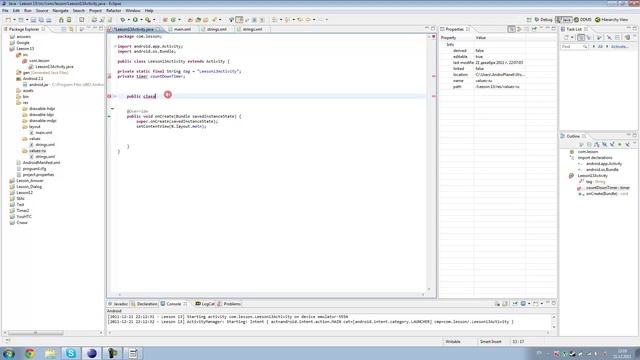Toggle Show Advanced Properties in Properties view

pos(519,29)
